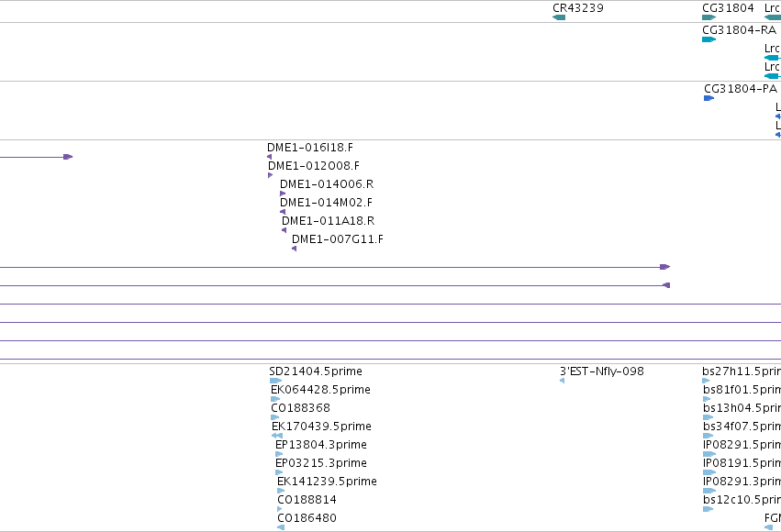
Task: Click the DME1-012O08.F arrow marker
Action: pos(271,175)
